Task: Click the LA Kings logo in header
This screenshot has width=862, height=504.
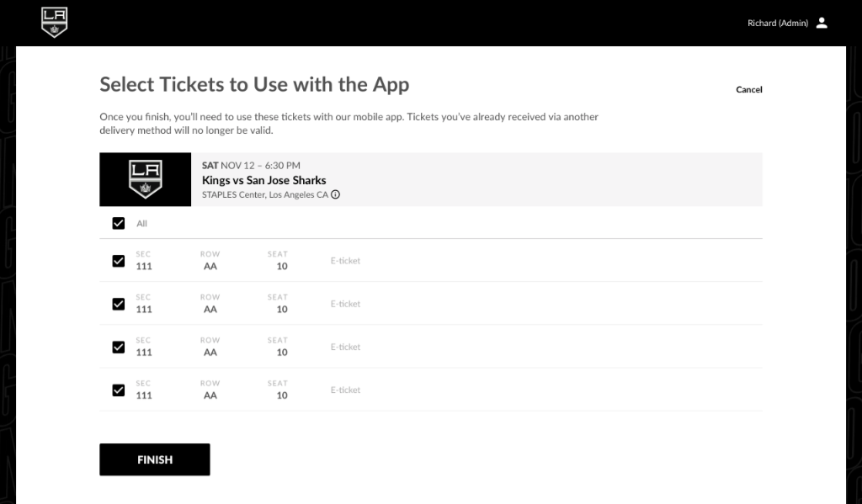Action: (x=55, y=23)
